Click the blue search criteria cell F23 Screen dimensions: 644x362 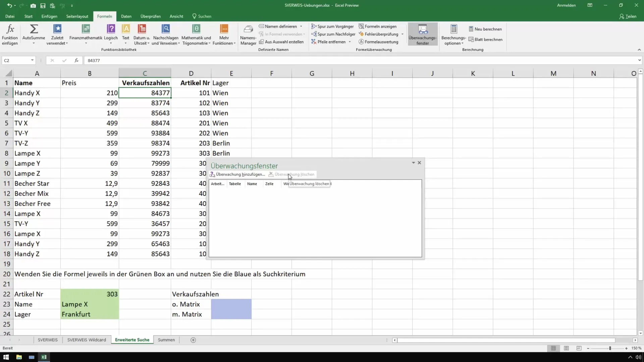pyautogui.click(x=231, y=304)
